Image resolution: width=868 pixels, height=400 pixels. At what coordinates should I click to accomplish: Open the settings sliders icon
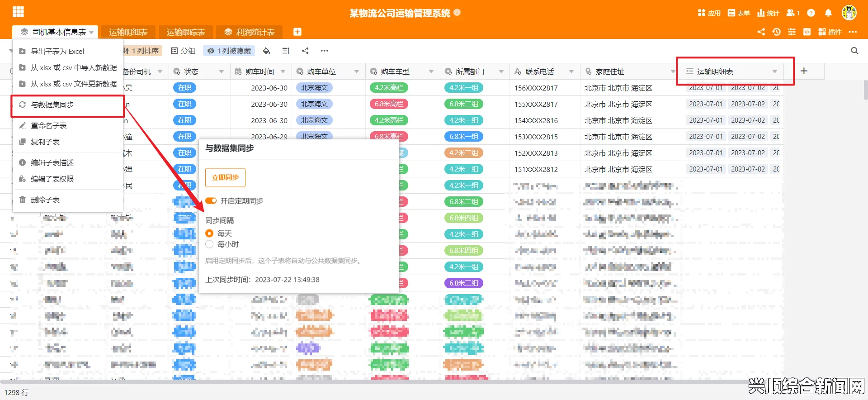point(792,32)
